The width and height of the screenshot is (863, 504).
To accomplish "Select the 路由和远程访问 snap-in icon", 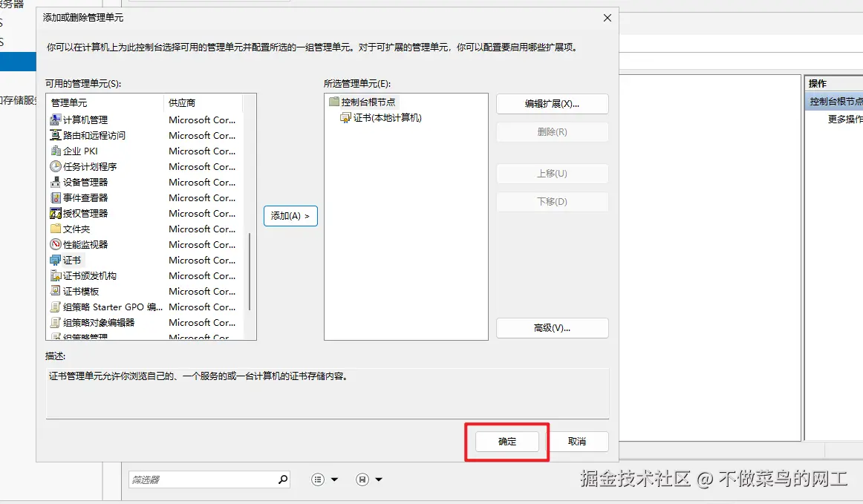I will (x=56, y=135).
